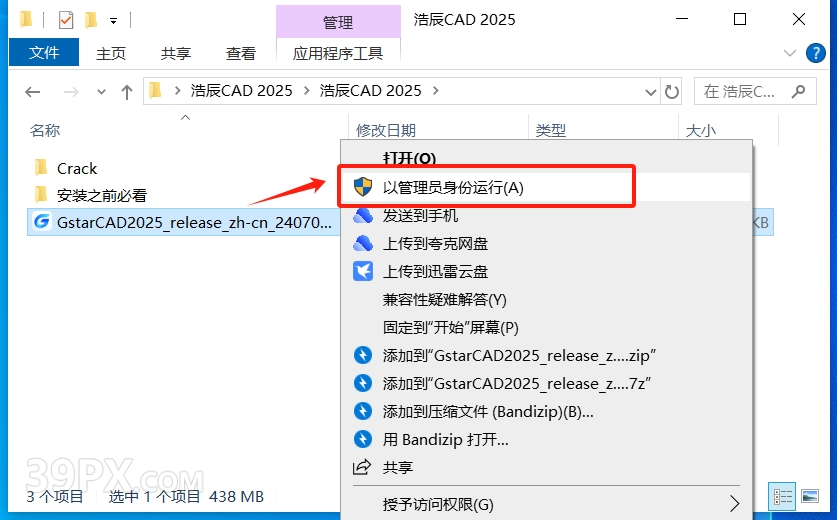The height and width of the screenshot is (520, 837).
Task: Click the Crack folder icon
Action: [41, 168]
